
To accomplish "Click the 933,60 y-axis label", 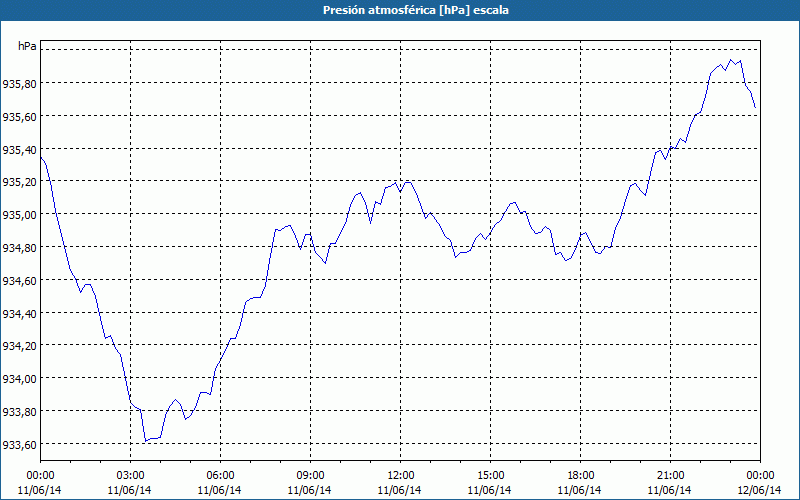I will pos(19,445).
